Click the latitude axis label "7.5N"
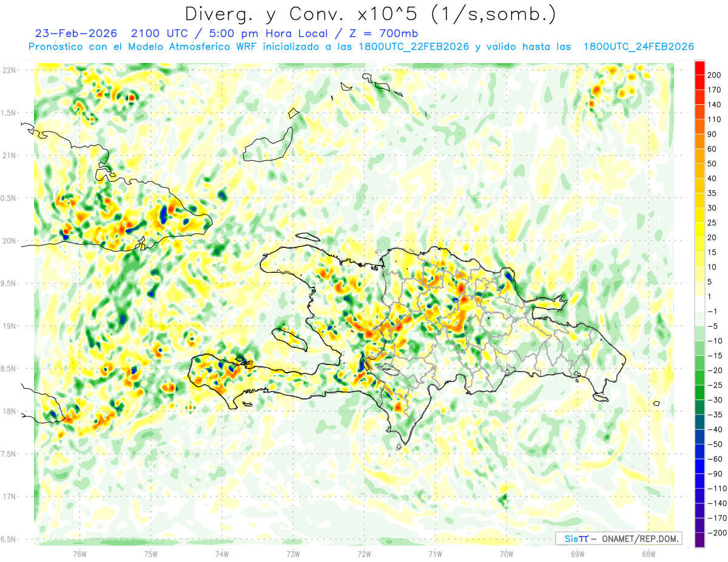Screen dimensions: 728x562 click(8, 454)
